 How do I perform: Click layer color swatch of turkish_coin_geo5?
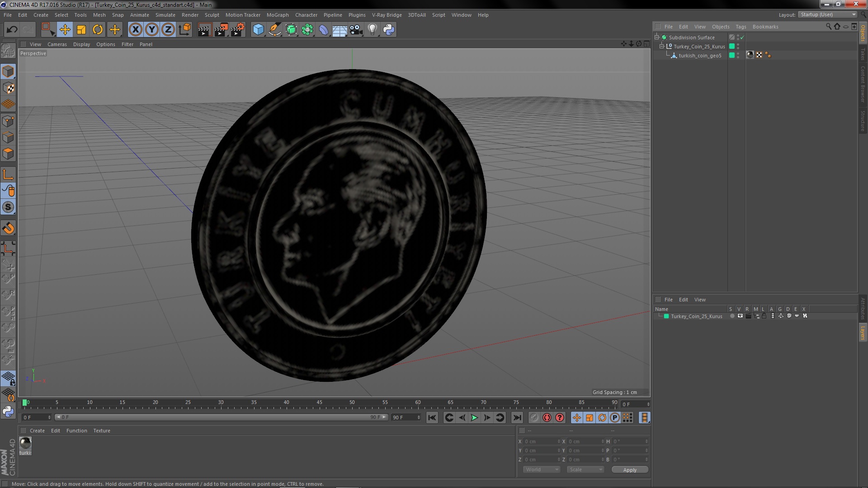coord(732,55)
